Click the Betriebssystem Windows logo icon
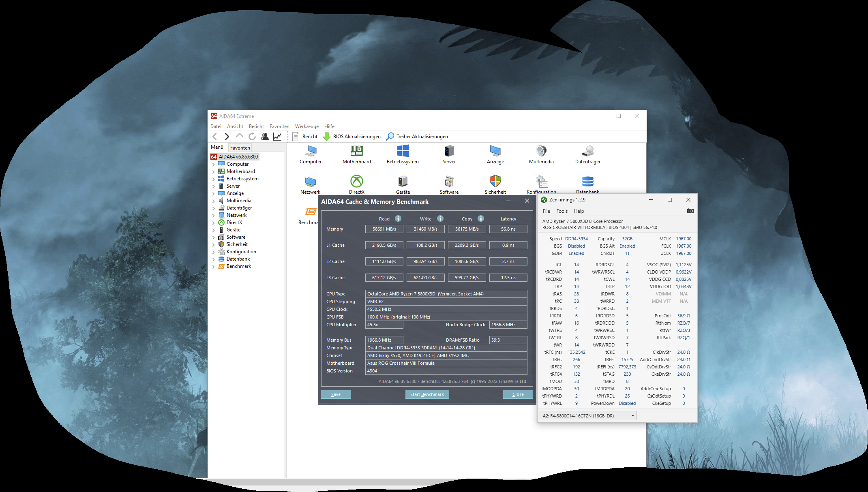This screenshot has height=492, width=868. point(403,151)
